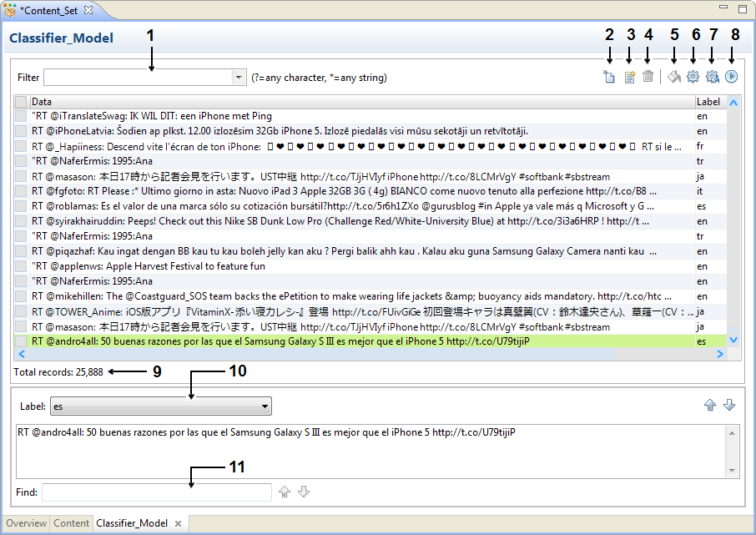
Task: Click the delete (trash) toolbar icon
Action: [648, 77]
